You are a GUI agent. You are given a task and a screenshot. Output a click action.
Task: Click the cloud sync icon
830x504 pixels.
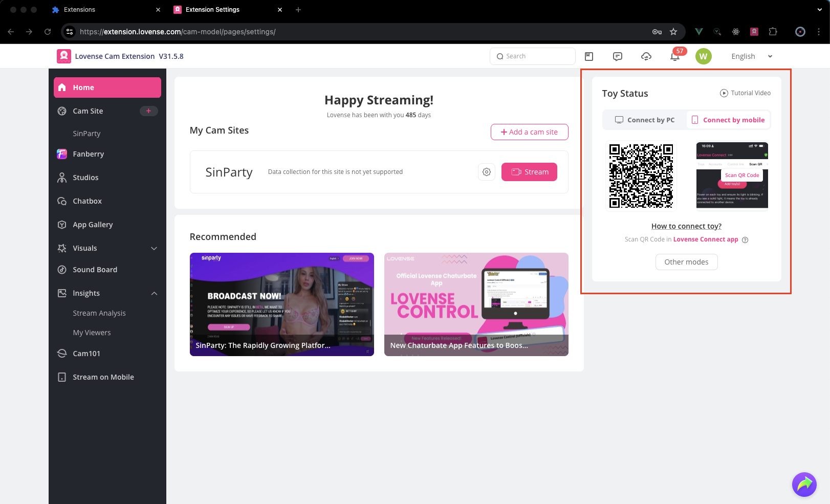[646, 56]
